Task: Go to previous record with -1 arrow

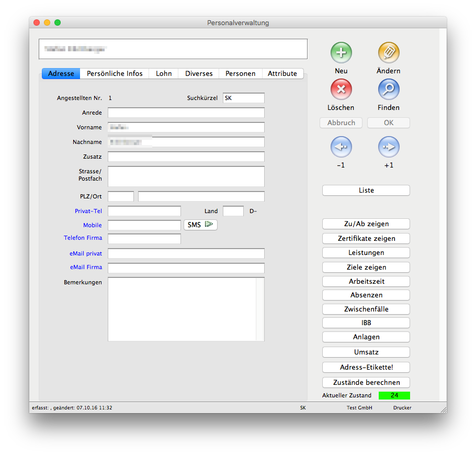Action: 341,147
